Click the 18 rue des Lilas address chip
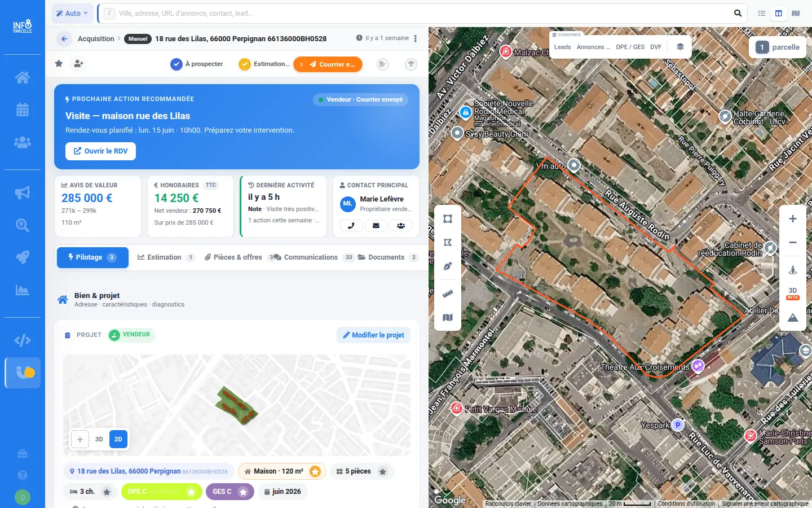812x508 pixels. [149, 471]
